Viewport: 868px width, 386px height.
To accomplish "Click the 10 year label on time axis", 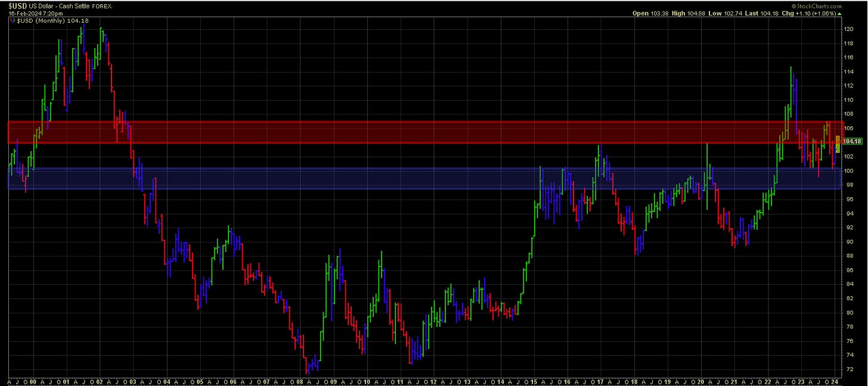I will point(367,381).
